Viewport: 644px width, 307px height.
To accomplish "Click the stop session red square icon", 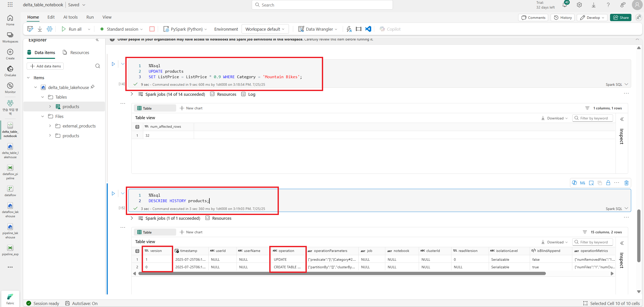I will [152, 29].
